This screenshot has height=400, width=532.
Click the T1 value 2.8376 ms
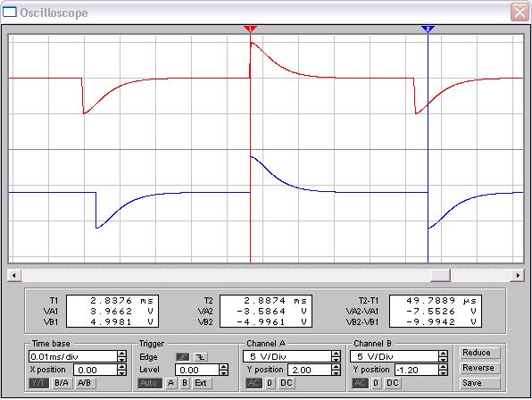pyautogui.click(x=121, y=301)
